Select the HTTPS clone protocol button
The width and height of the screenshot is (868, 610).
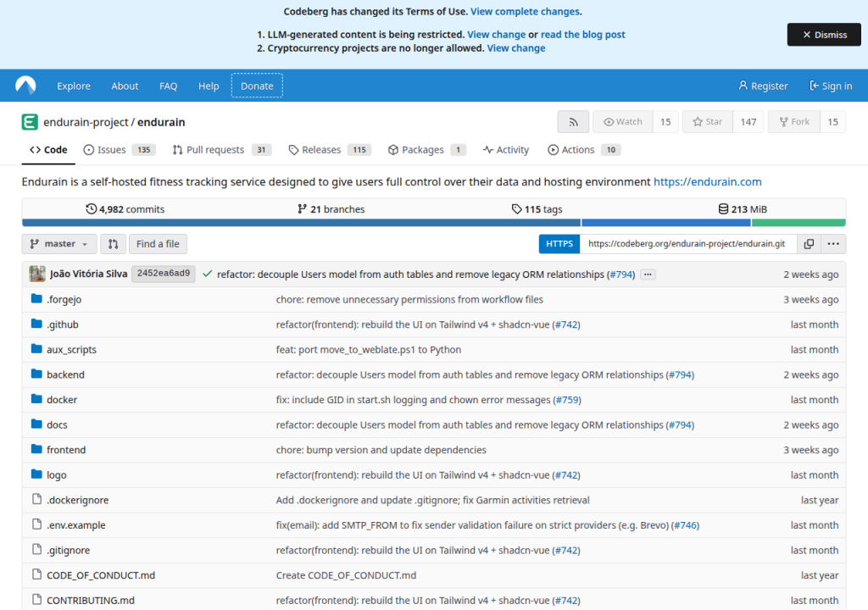click(559, 243)
